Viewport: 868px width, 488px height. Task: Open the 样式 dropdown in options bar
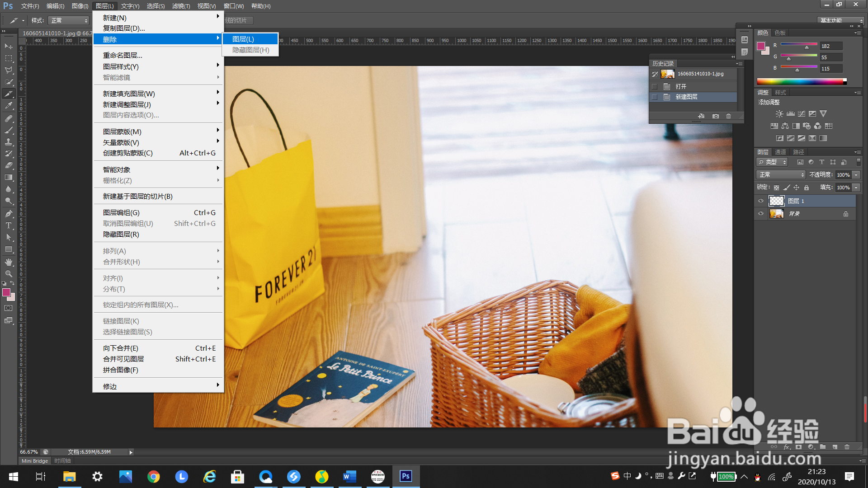pos(69,21)
